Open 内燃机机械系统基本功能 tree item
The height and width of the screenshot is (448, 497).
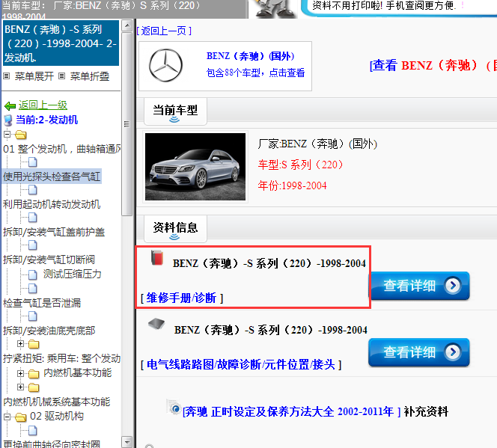[57, 402]
